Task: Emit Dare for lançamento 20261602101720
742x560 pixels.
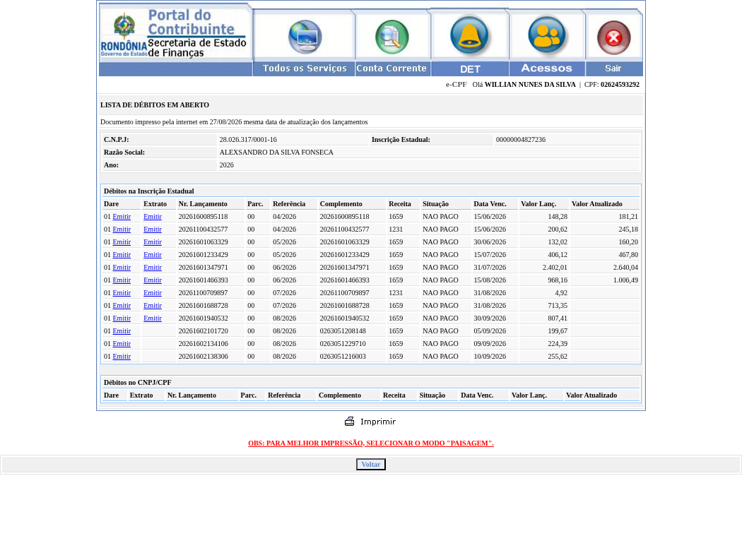Action: pos(122,331)
